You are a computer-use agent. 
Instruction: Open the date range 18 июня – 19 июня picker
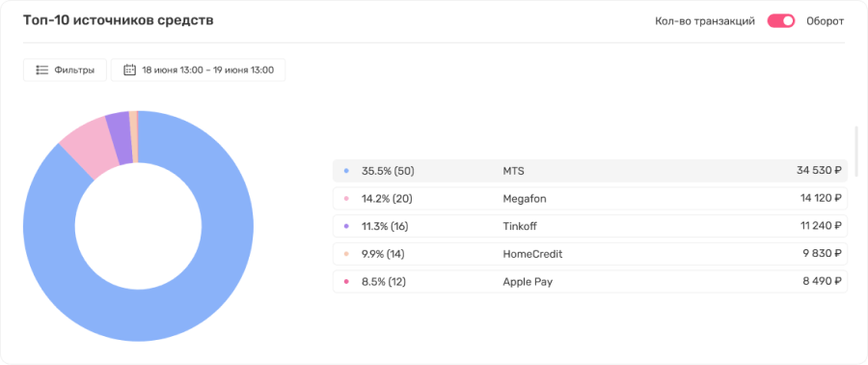tap(198, 70)
